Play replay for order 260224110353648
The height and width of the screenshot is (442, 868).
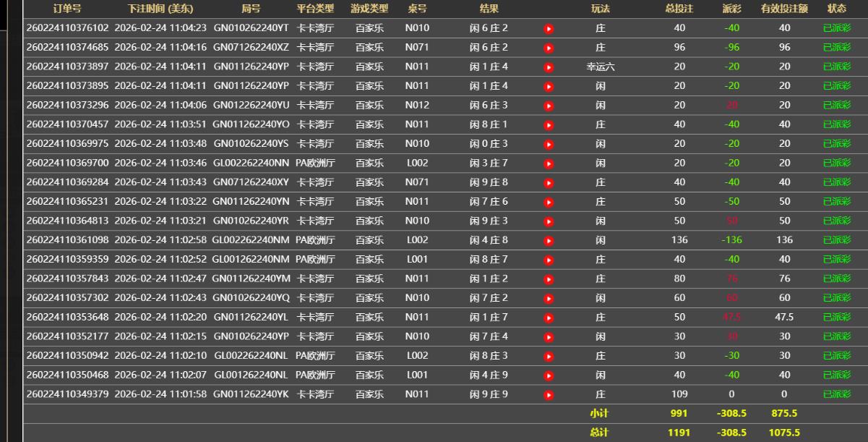coord(549,318)
